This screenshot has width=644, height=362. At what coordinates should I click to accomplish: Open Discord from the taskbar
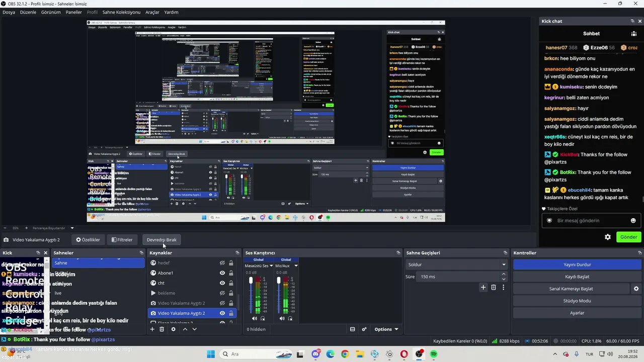click(315, 354)
